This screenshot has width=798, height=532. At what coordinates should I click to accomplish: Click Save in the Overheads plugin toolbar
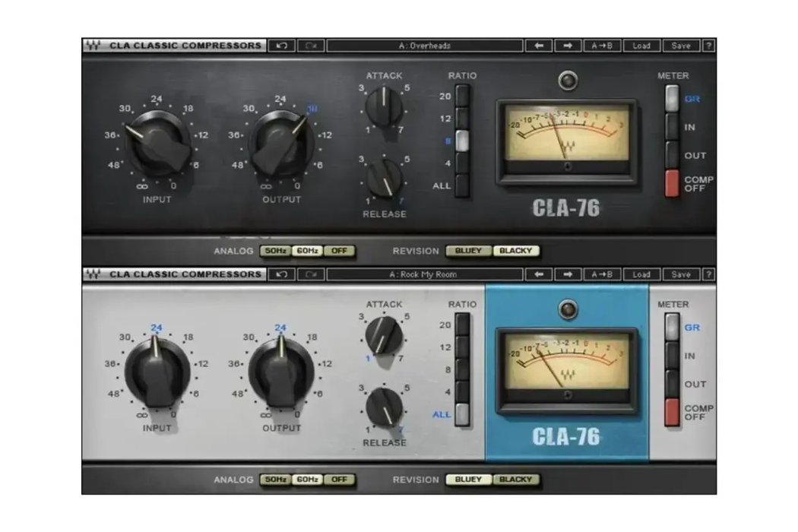(x=681, y=46)
